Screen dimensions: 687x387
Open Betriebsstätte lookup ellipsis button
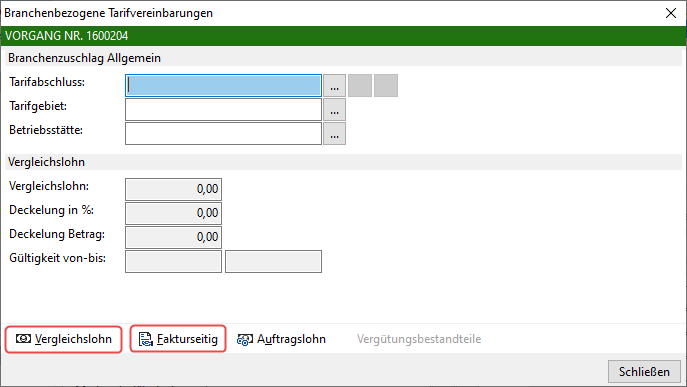pos(334,134)
